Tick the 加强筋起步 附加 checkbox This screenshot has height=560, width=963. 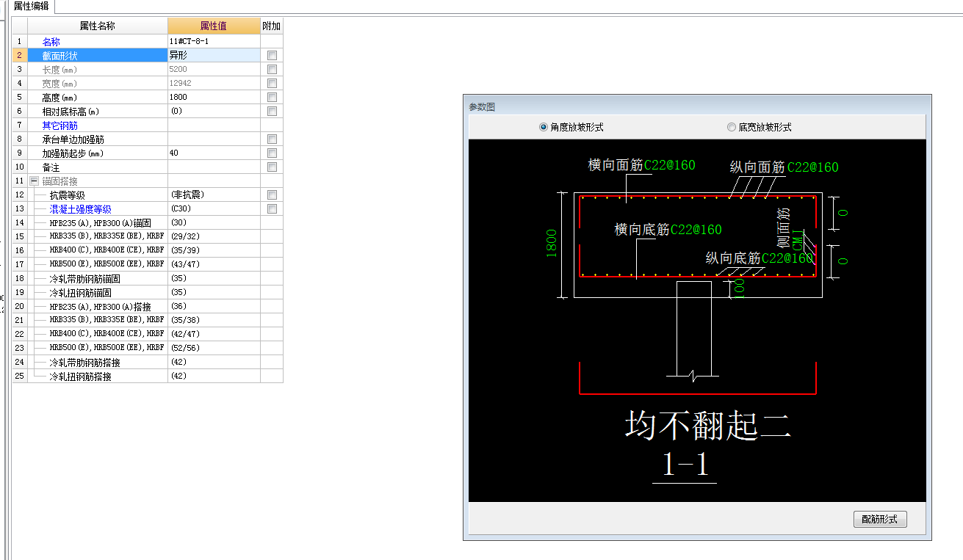tap(272, 153)
